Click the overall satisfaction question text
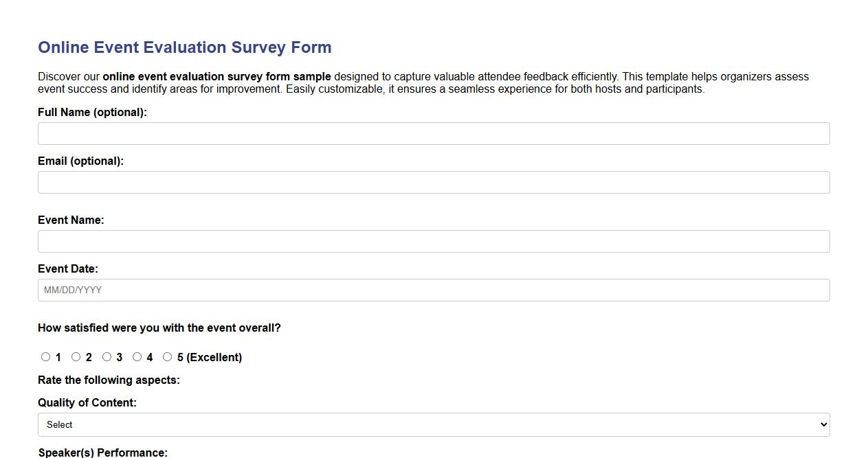 tap(159, 328)
